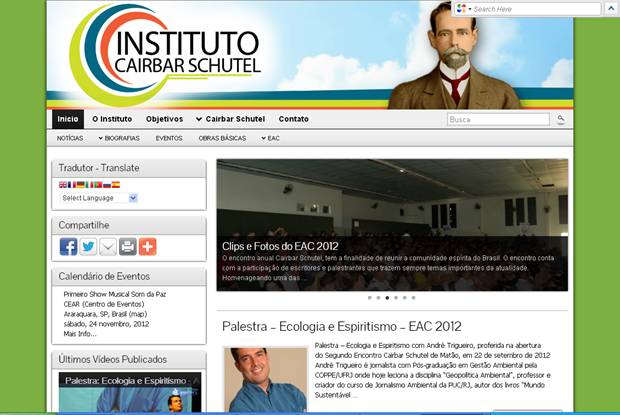Viewport: 620px width, 415px height.
Task: Click the 'Calendário de Eventos' heading
Action: coord(104,276)
